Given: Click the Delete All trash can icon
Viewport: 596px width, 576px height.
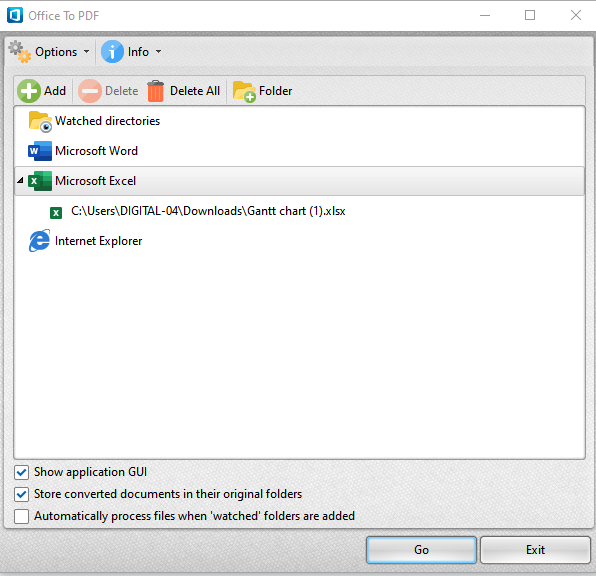Looking at the screenshot, I should [155, 91].
